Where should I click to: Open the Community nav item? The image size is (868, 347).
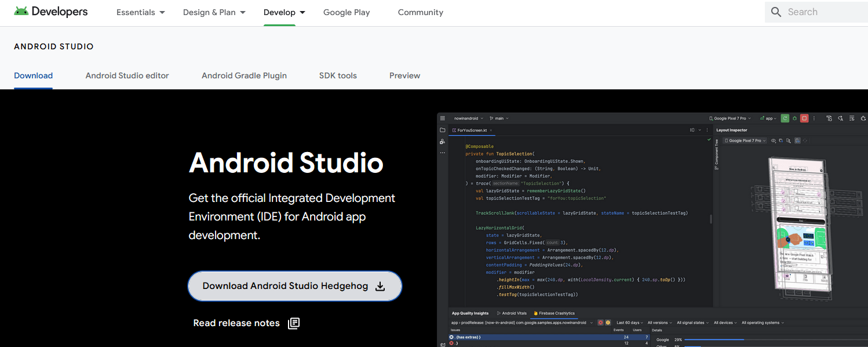click(x=421, y=12)
